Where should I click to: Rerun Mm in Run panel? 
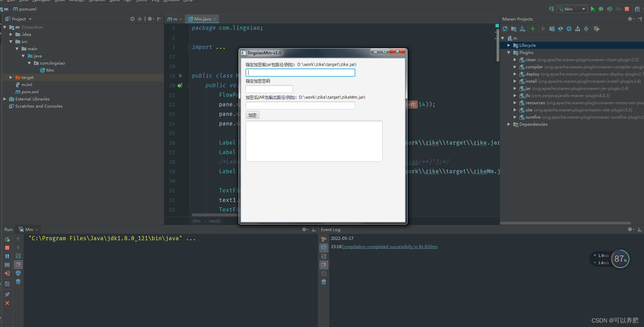click(7, 240)
